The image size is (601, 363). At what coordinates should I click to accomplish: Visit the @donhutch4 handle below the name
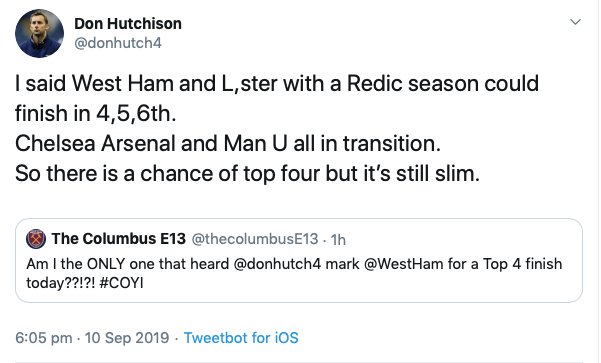(118, 43)
